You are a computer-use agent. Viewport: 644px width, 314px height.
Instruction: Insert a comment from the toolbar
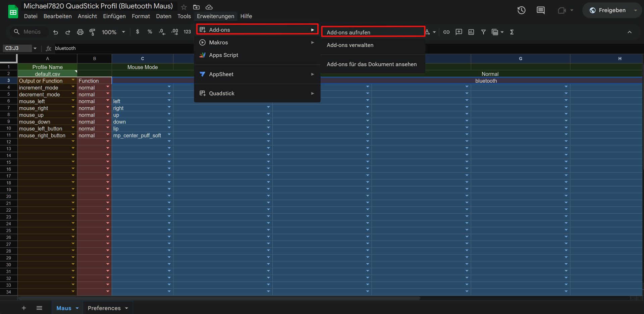point(459,32)
